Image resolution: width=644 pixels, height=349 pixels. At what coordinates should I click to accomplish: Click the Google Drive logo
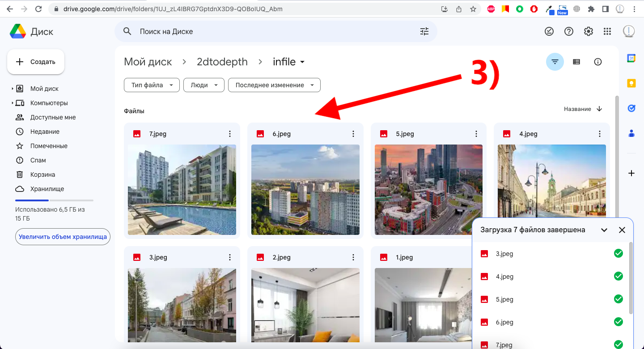(18, 31)
